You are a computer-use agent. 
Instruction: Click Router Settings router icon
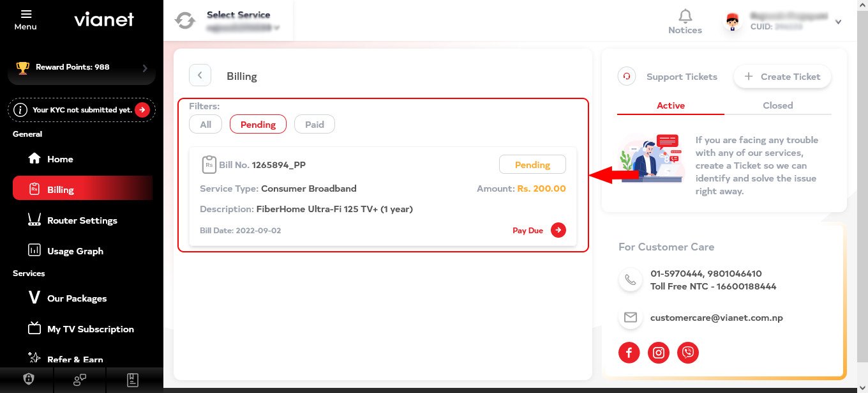tap(34, 220)
